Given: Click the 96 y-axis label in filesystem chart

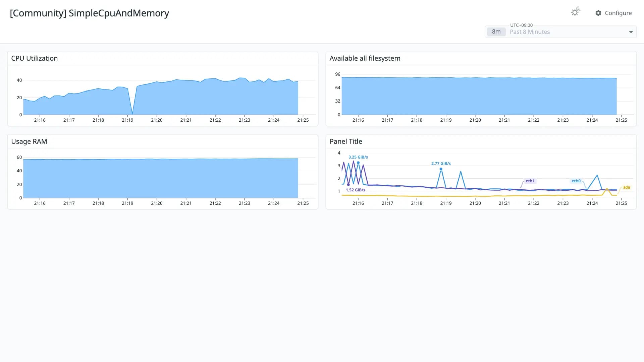Looking at the screenshot, I should click(337, 74).
